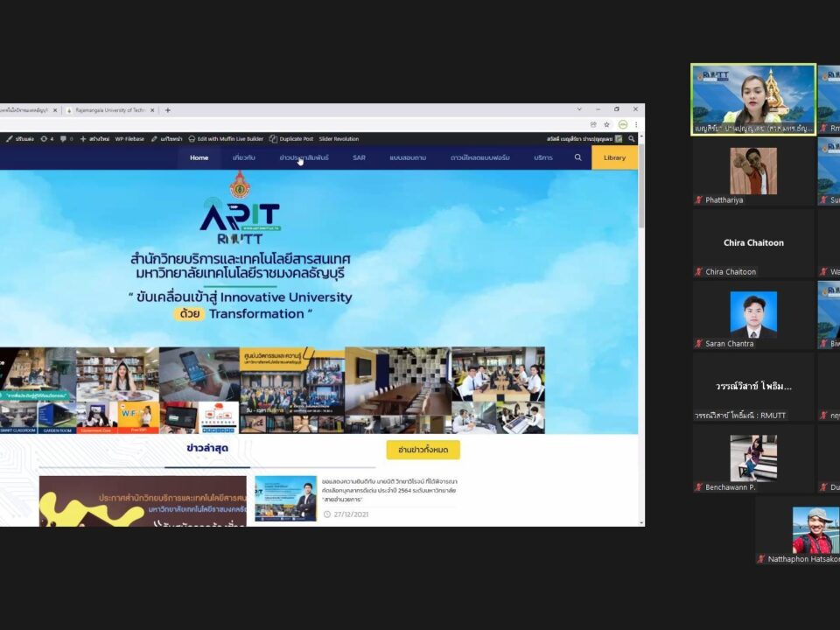Click the meeting room collage image
Viewport: 840px width, 630px height.
tap(398, 381)
